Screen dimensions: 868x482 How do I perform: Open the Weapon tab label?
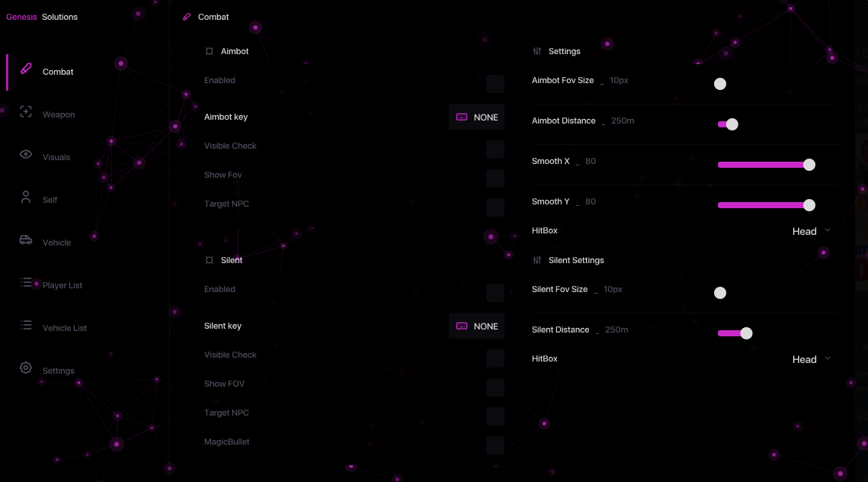[x=59, y=114]
